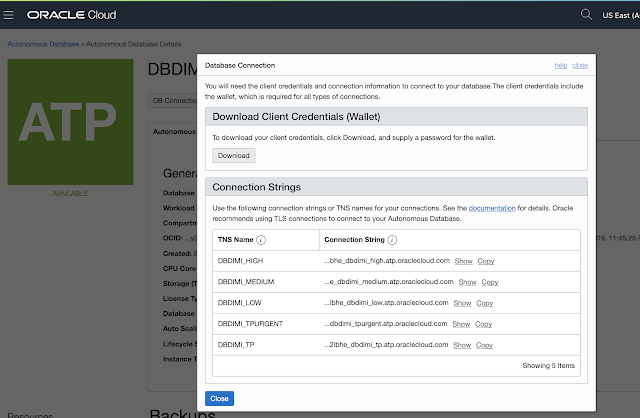Click the dbdimi_high.atp.oraclecloud.com string

tap(387, 261)
